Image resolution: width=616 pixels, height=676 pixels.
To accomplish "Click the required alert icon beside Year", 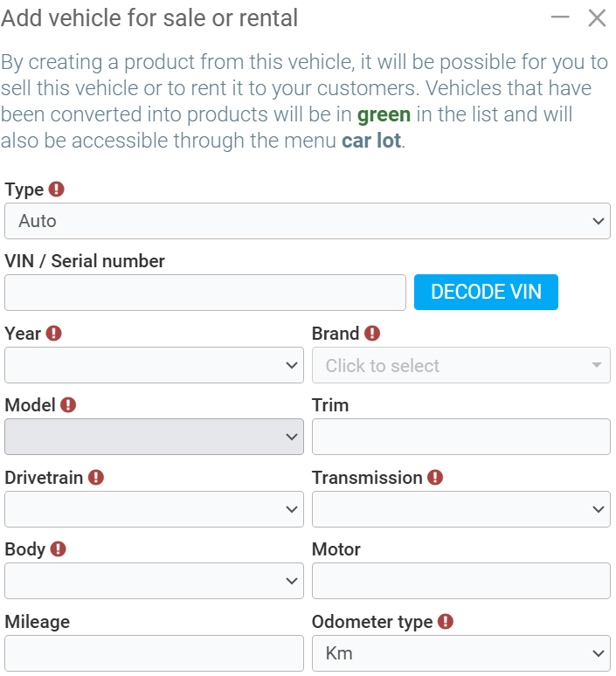I will (54, 334).
